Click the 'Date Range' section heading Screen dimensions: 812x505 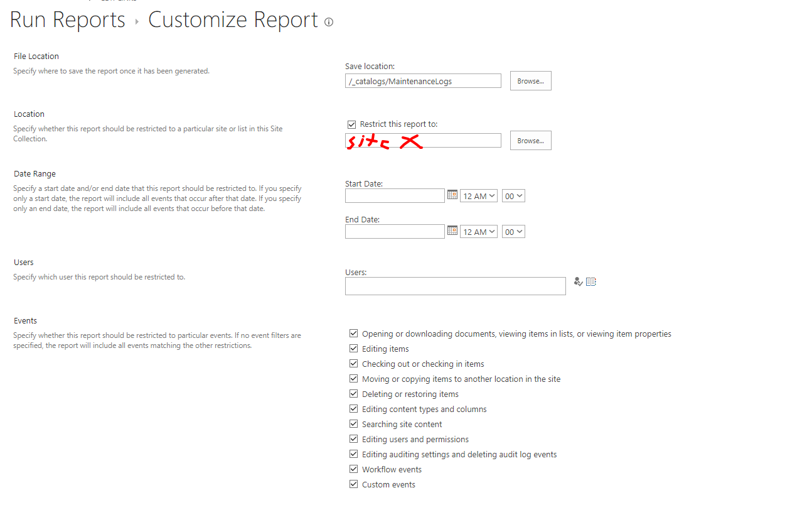point(35,174)
